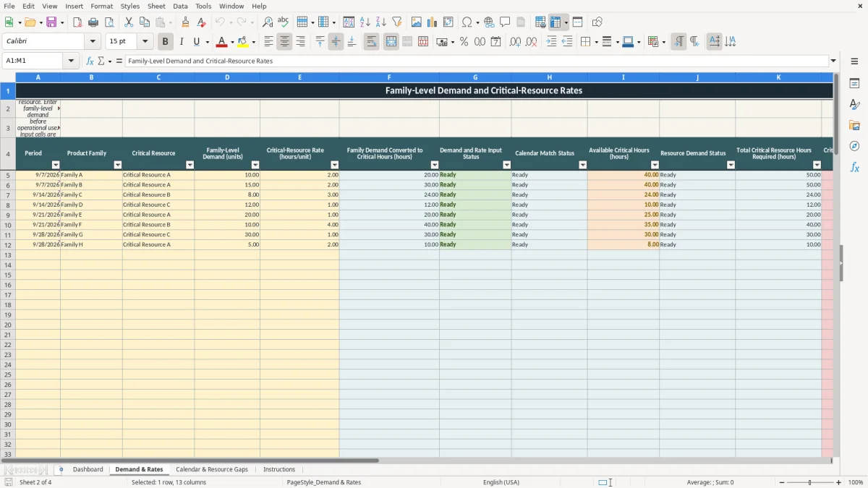Open sidebar Navigator panel
868x488 pixels.
pos(854,146)
